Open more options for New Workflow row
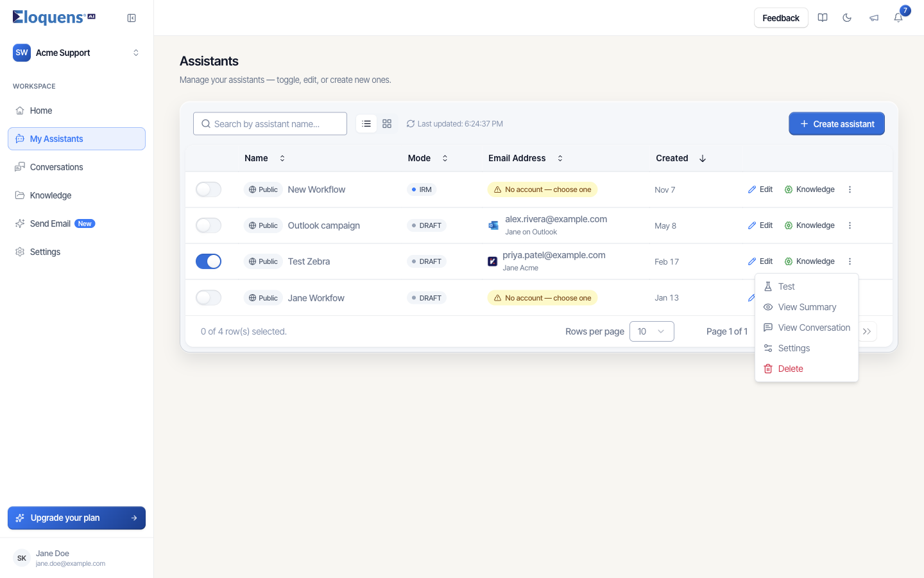 click(850, 189)
